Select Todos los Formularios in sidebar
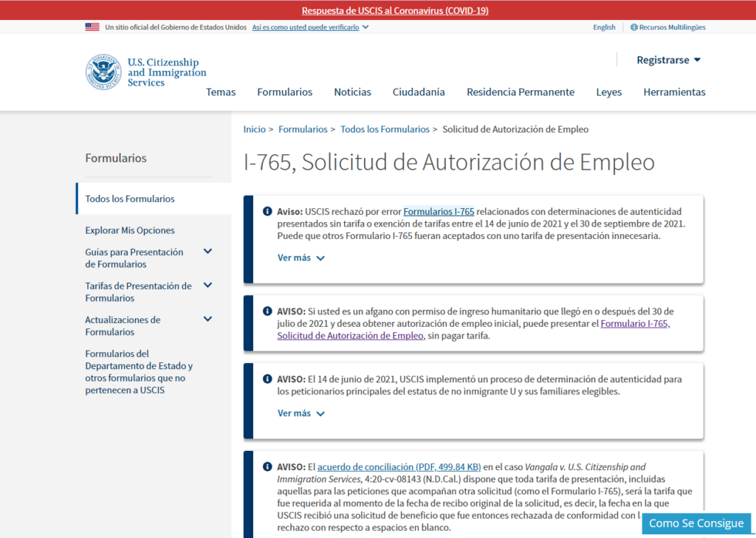The image size is (756, 538). 130,199
